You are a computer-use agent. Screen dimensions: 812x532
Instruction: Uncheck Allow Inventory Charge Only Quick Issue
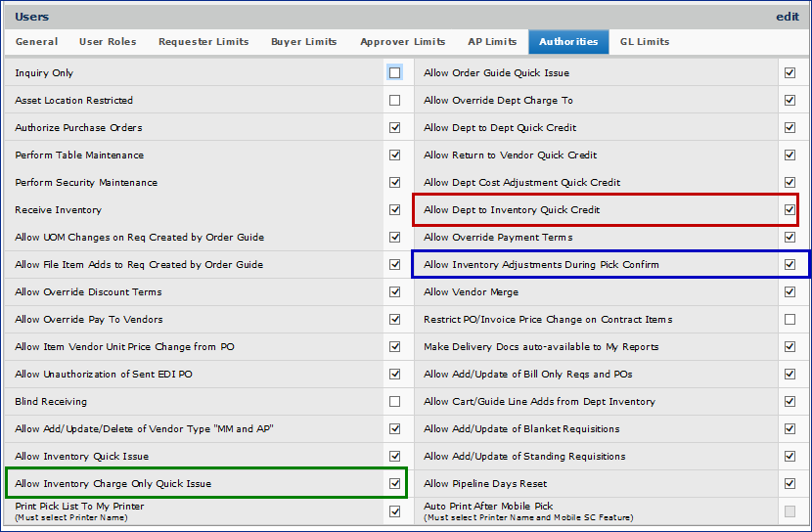click(x=394, y=483)
